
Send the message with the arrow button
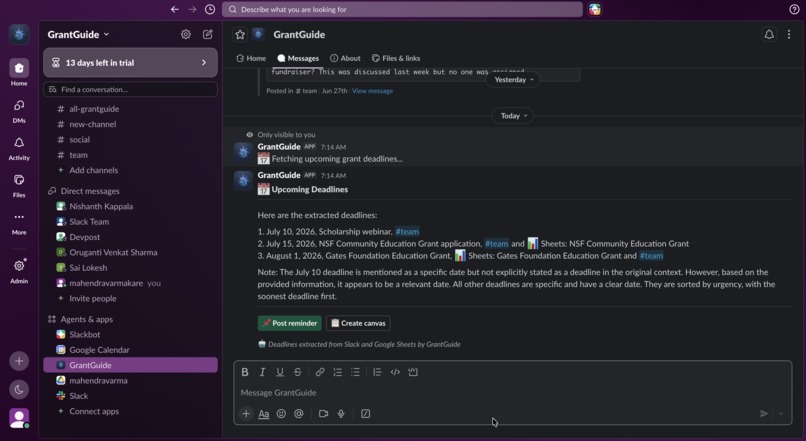click(x=764, y=414)
